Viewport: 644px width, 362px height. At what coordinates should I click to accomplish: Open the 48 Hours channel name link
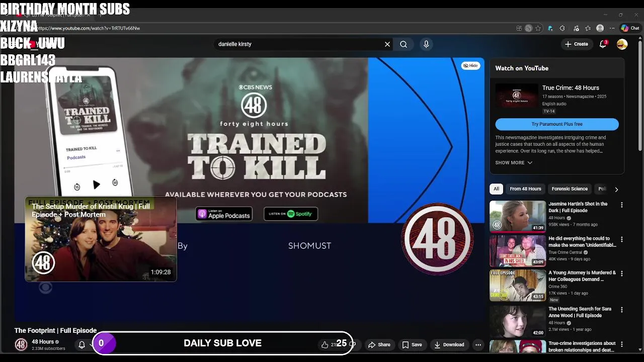pyautogui.click(x=43, y=342)
